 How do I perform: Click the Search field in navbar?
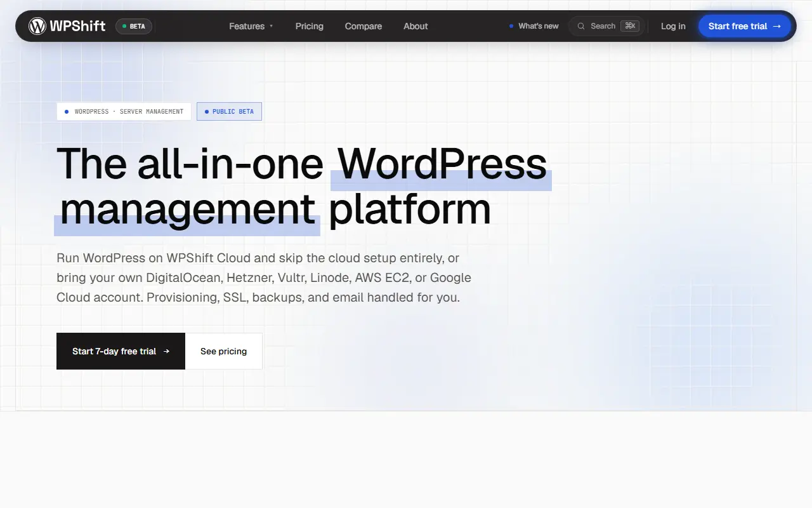(x=608, y=26)
